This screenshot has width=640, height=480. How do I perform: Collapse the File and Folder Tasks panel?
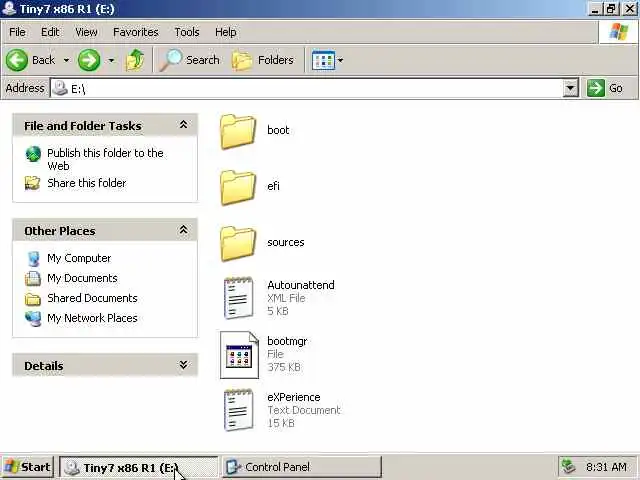[184, 125]
